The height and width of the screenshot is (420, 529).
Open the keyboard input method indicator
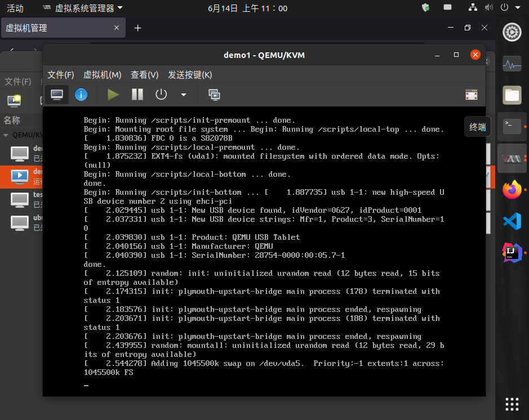coord(447,7)
